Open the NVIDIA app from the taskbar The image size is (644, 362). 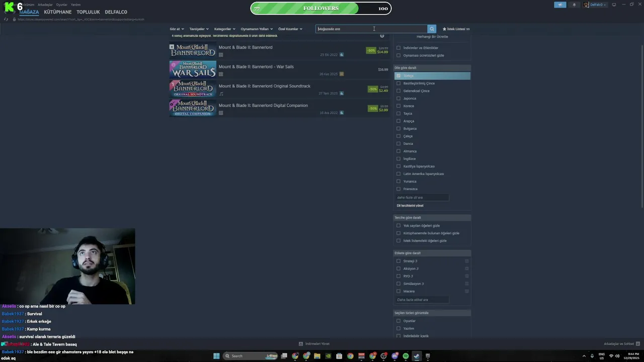(329, 356)
